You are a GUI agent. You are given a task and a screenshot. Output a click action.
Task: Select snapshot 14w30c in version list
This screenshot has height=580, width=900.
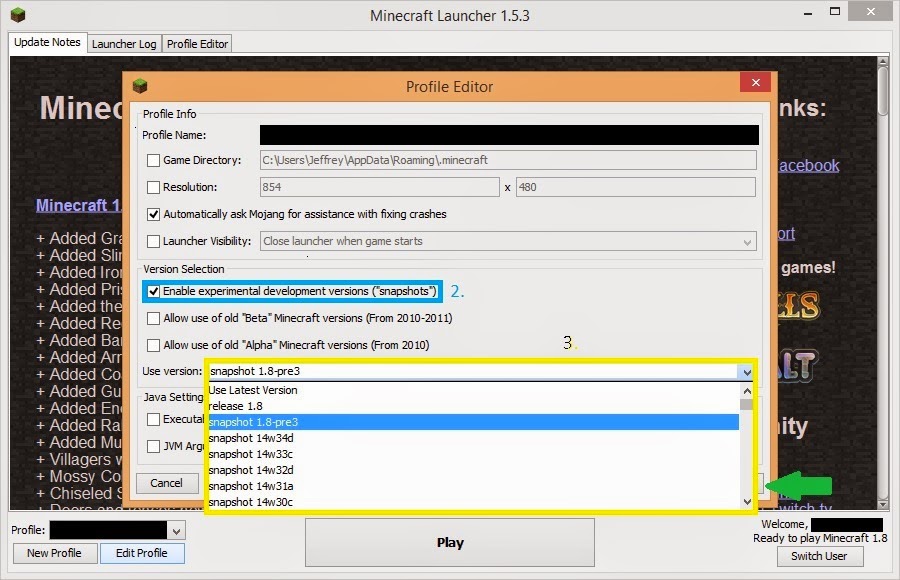pos(474,502)
